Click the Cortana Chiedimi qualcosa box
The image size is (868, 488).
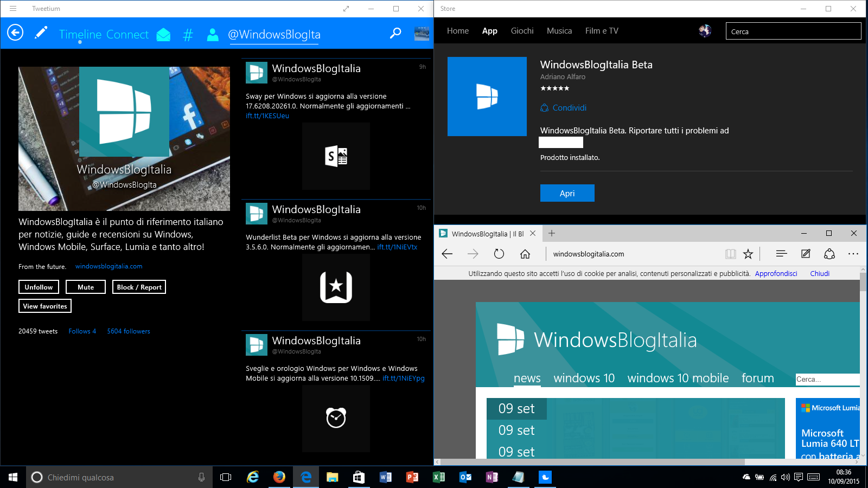[x=119, y=477]
